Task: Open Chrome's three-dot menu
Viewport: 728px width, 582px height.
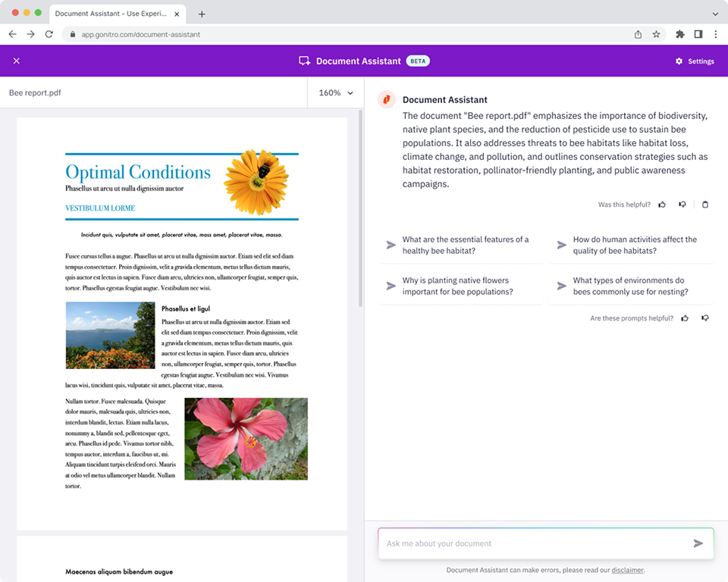Action: (716, 34)
